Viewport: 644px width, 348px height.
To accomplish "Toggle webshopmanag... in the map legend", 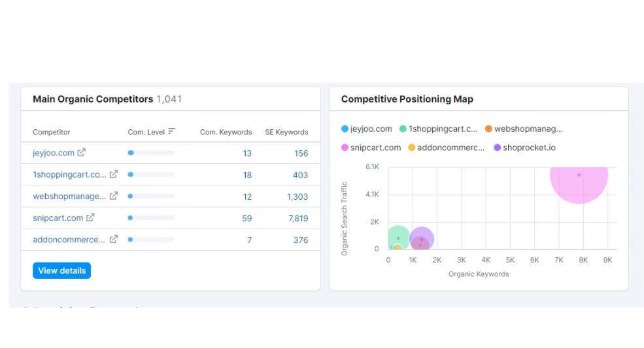I will click(524, 129).
